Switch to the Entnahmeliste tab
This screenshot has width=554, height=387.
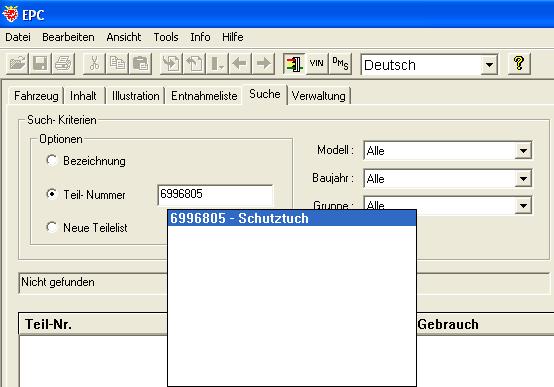[204, 96]
